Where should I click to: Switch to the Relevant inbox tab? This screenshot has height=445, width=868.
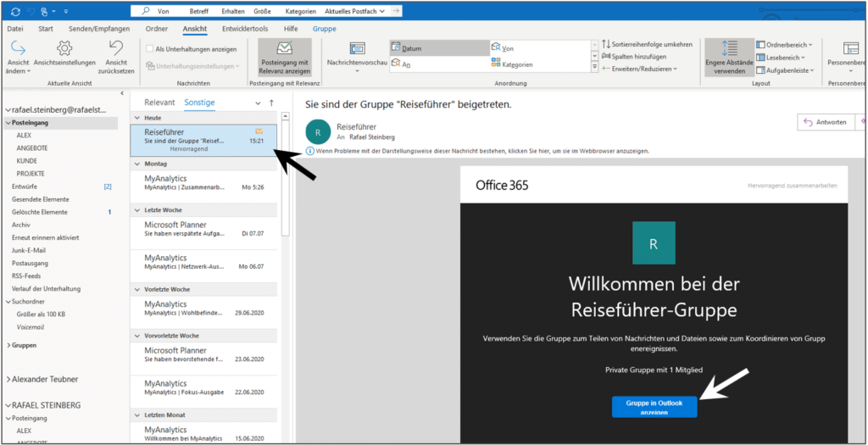point(159,103)
